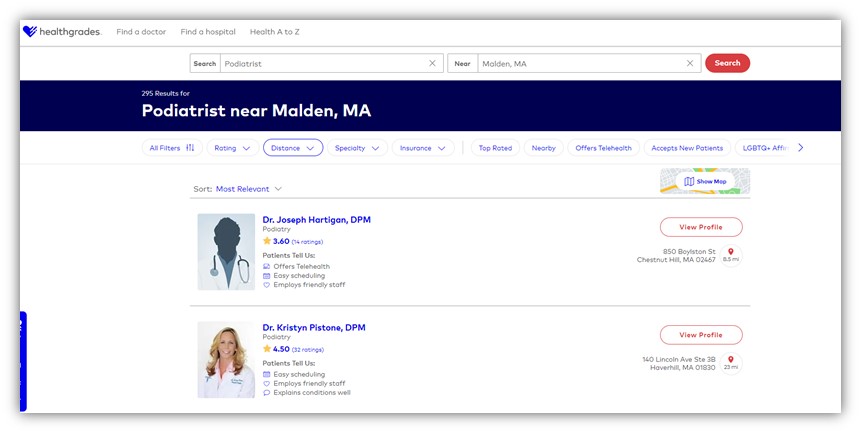The image size is (861, 433).
Task: Toggle the Offers Telehealth filter chip
Action: pos(603,148)
